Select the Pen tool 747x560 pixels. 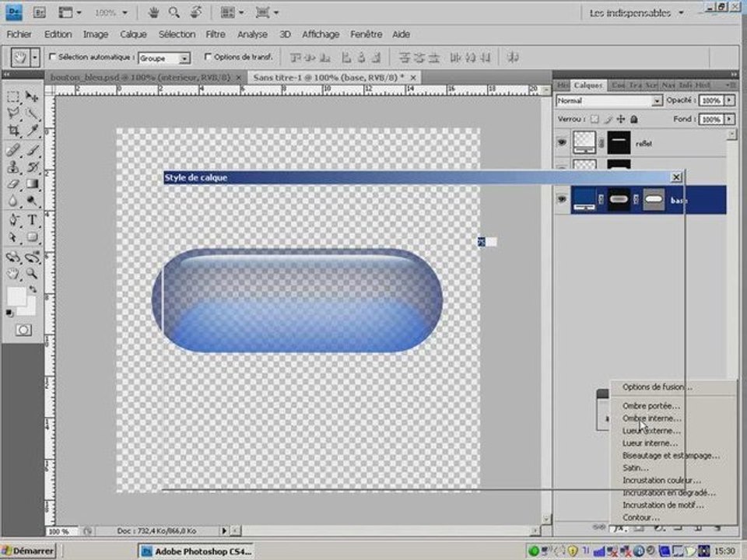click(x=13, y=220)
